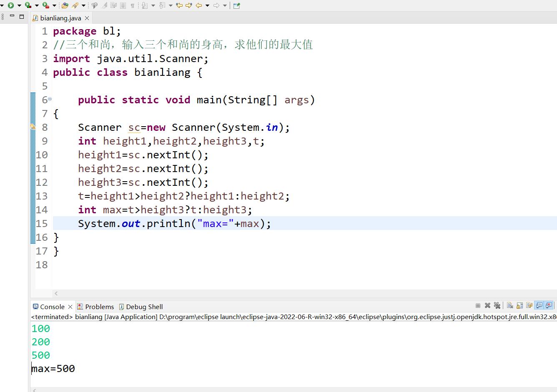This screenshot has height=392, width=557.
Task: Switch to the Debug Shell tab
Action: click(x=141, y=307)
